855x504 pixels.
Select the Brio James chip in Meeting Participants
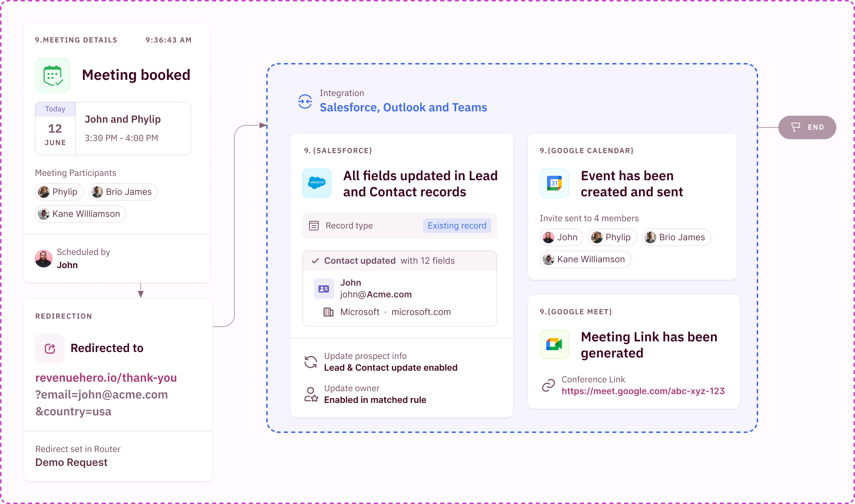[x=123, y=192]
